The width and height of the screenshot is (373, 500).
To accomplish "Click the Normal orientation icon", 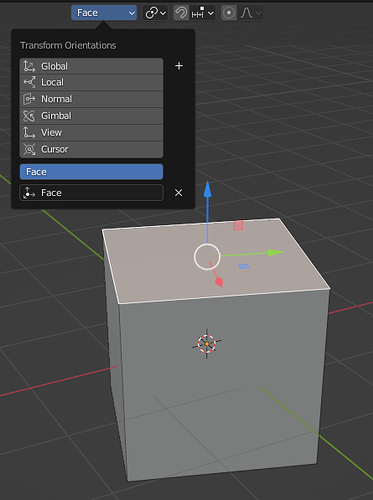I will click(x=29, y=99).
